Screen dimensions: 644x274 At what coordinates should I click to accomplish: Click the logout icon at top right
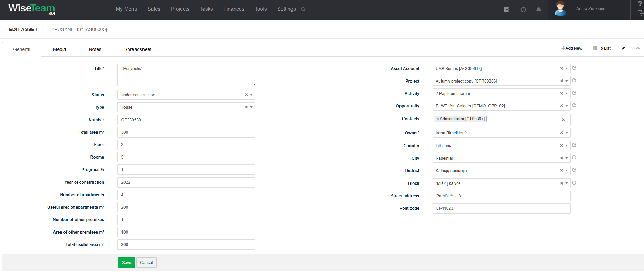(x=640, y=13)
